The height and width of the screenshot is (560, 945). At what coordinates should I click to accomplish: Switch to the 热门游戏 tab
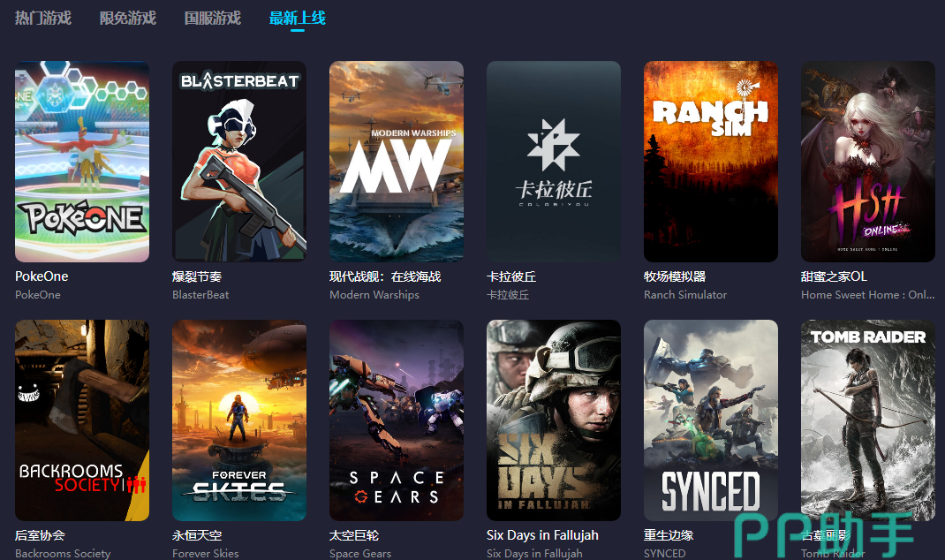click(x=43, y=18)
